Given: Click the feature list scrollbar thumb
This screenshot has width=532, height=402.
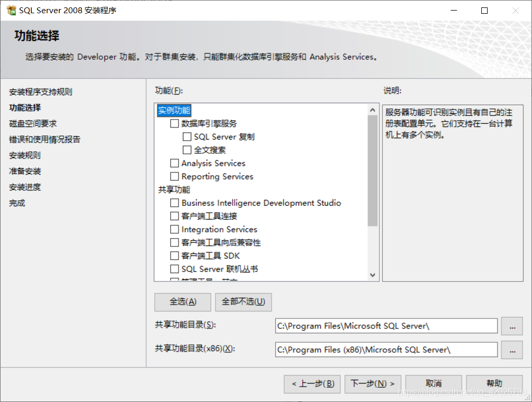Looking at the screenshot, I should (x=372, y=171).
